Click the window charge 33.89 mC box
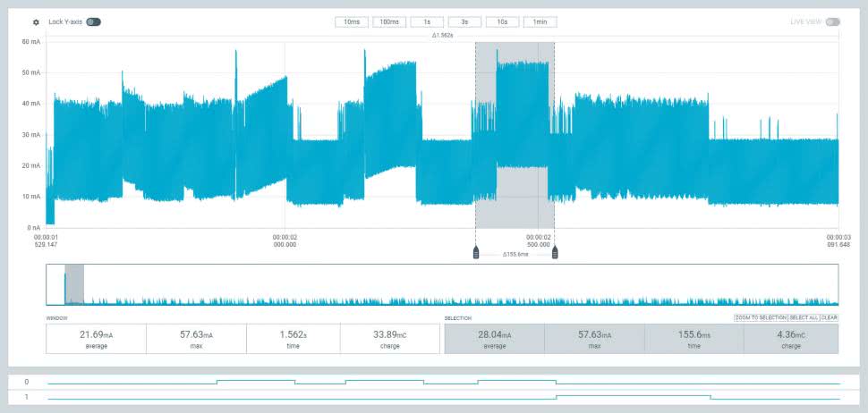868x413 pixels. tap(390, 338)
